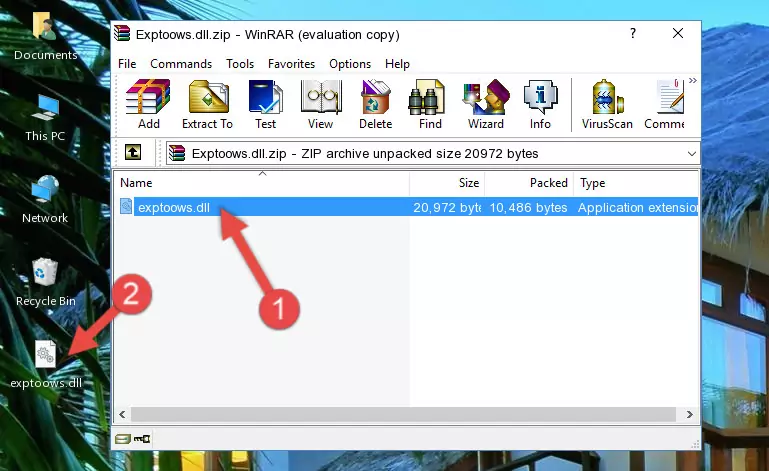
Task: Open the Tools menu
Action: pos(240,64)
